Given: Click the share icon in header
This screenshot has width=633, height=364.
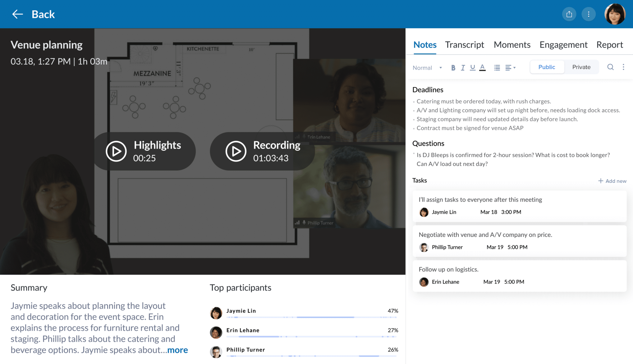Looking at the screenshot, I should coord(569,14).
